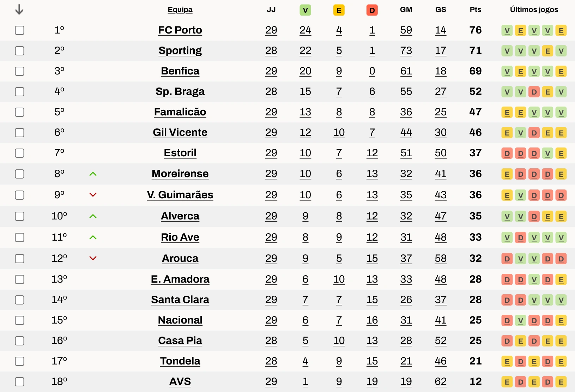Viewport: 575px width, 392px height.
Task: Click Sp. Braga's red 'D' form badge
Action: [534, 92]
